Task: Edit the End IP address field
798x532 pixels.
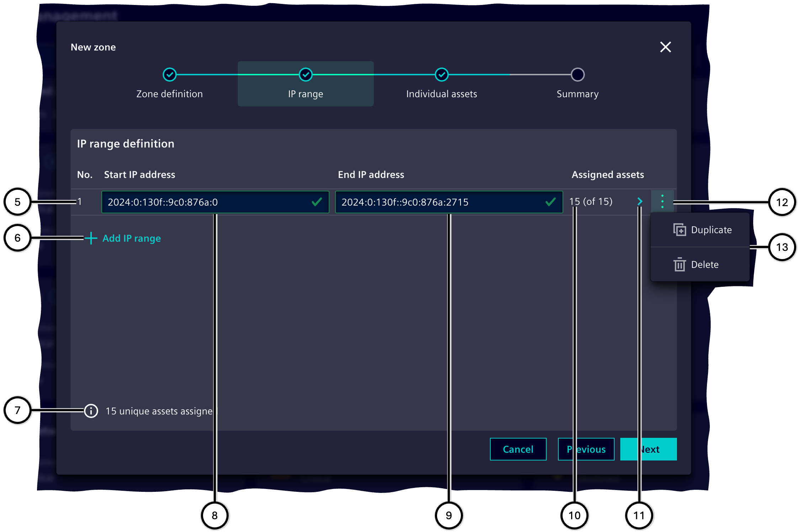Action: click(449, 202)
